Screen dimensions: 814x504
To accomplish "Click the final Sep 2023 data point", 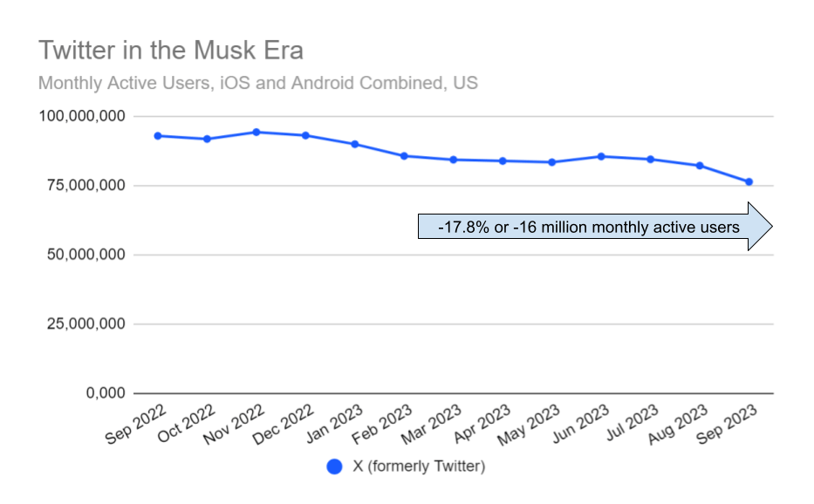I will (x=749, y=181).
